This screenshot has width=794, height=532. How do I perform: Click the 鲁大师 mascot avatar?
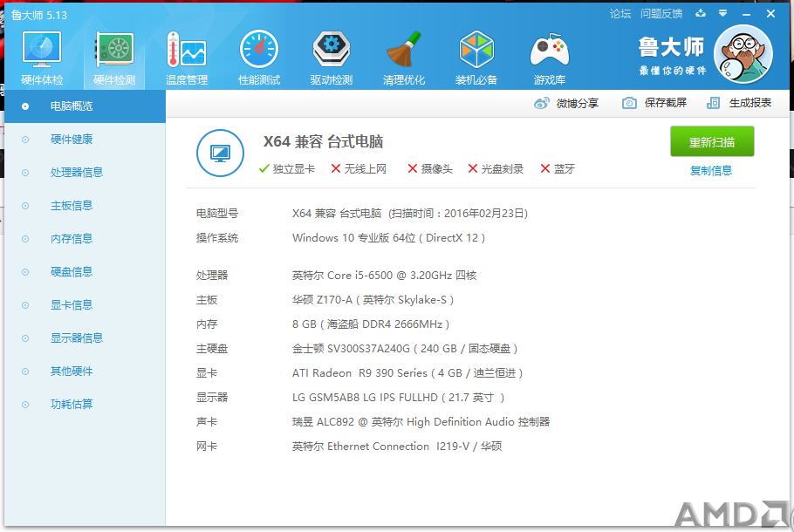point(743,54)
